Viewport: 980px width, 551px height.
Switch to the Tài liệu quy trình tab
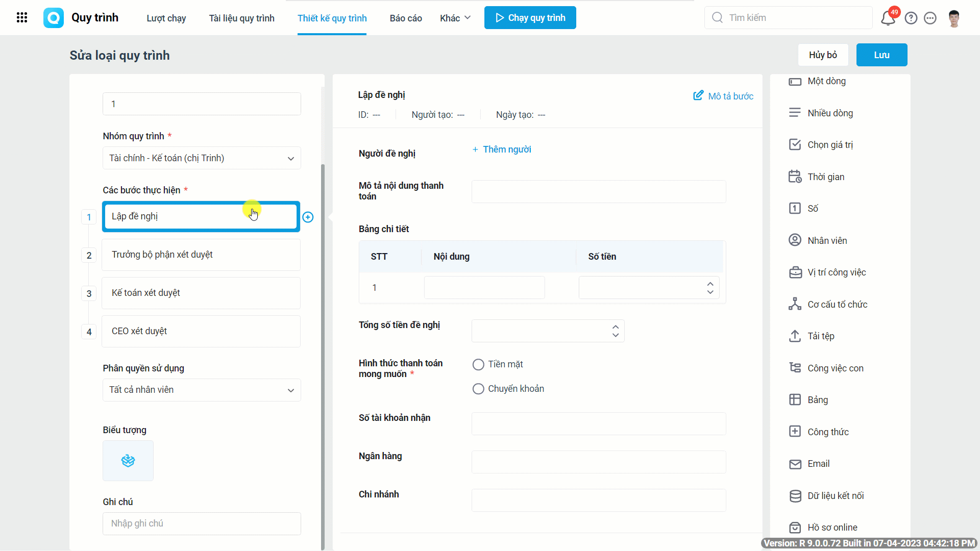click(x=241, y=18)
